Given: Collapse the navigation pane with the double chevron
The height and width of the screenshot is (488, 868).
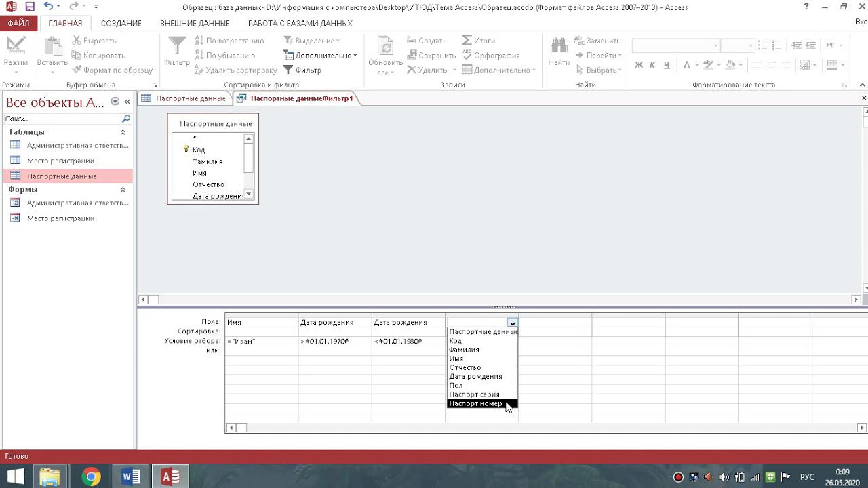Looking at the screenshot, I should (127, 102).
